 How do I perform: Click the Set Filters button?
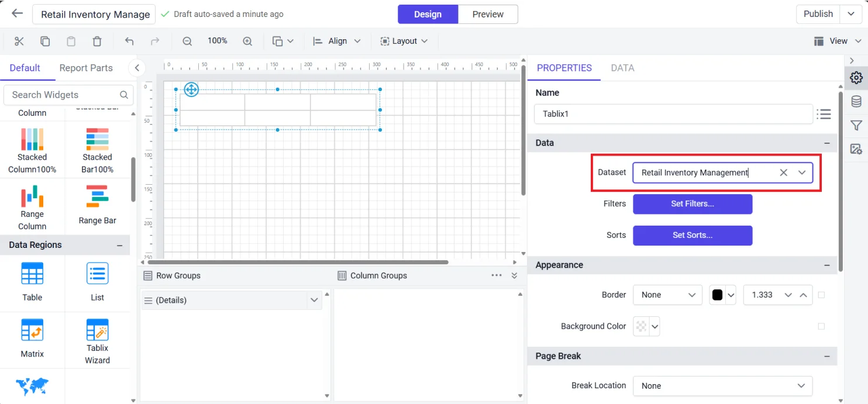(693, 204)
